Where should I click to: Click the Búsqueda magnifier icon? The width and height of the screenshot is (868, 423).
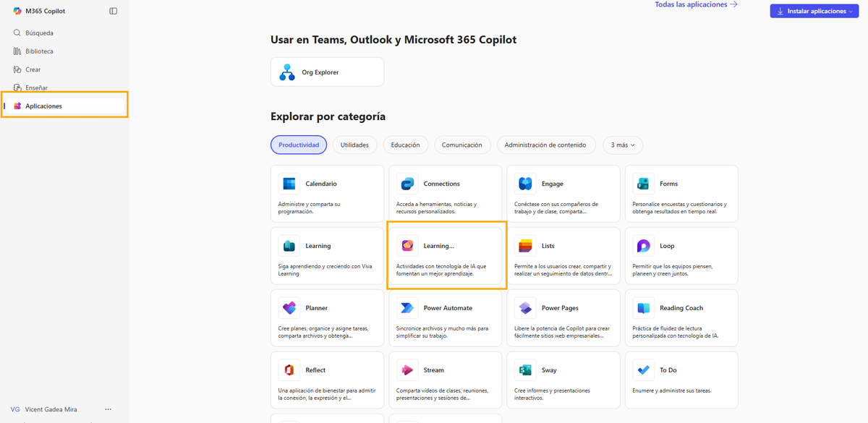pyautogui.click(x=17, y=33)
